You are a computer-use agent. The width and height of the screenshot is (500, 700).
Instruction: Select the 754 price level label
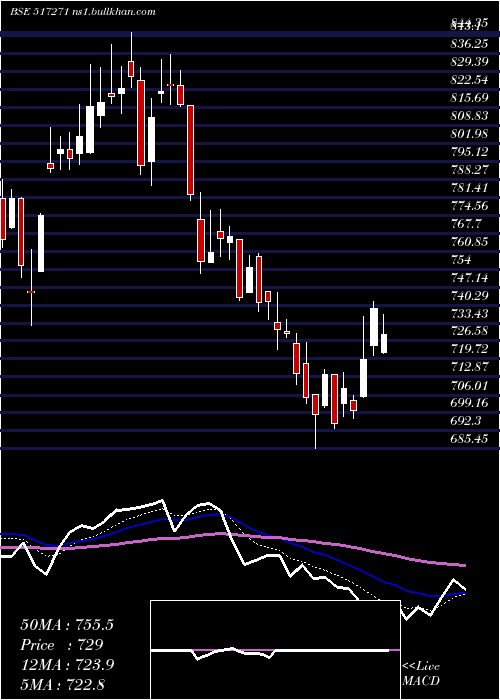point(461,260)
